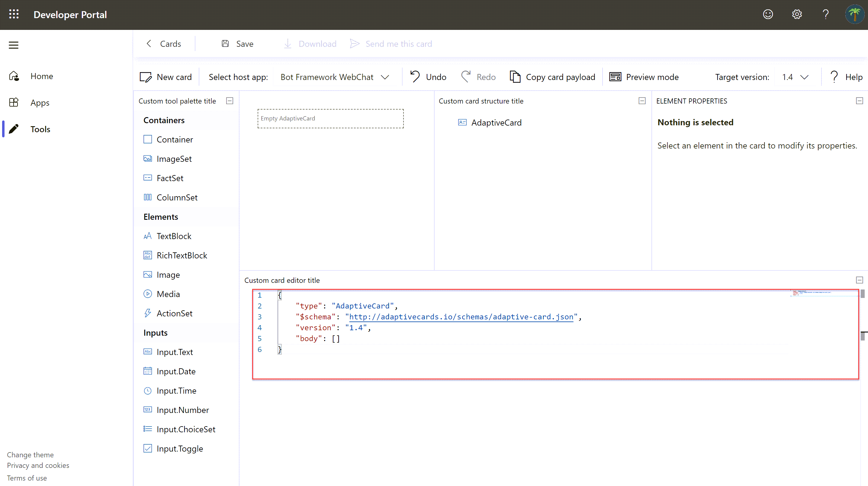The width and height of the screenshot is (868, 486).
Task: Click the code editor minimap
Action: (824, 293)
